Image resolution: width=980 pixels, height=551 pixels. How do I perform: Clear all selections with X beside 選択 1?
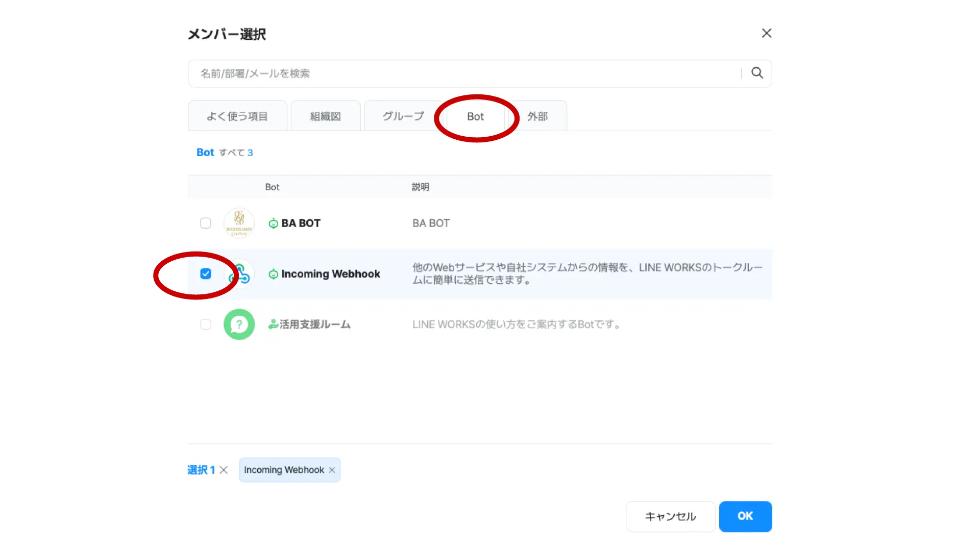tap(224, 470)
